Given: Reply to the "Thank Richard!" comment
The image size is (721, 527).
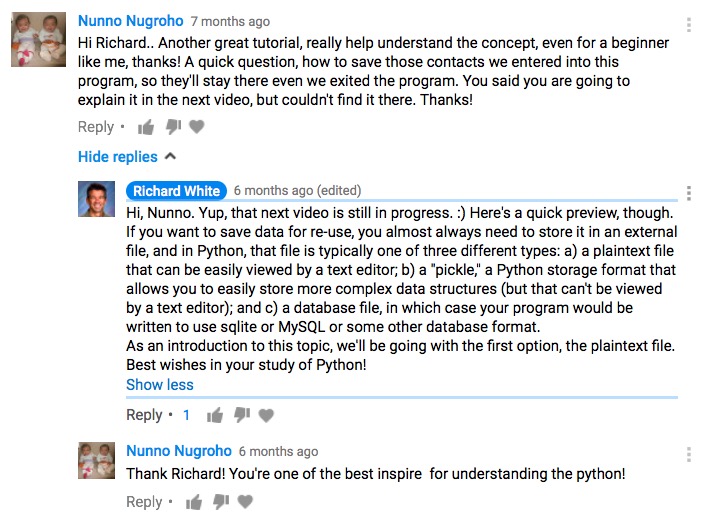Looking at the screenshot, I should (x=144, y=502).
